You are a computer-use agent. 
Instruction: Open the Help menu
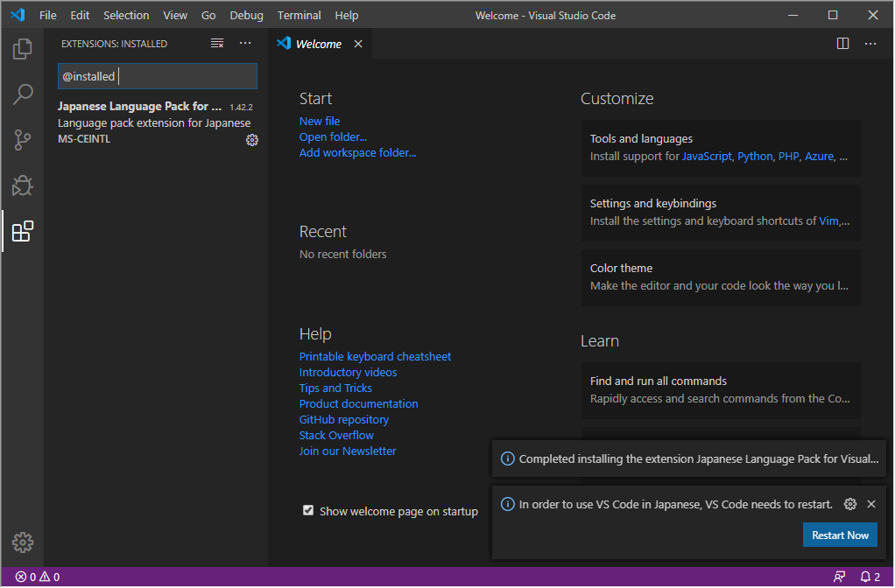(x=347, y=16)
